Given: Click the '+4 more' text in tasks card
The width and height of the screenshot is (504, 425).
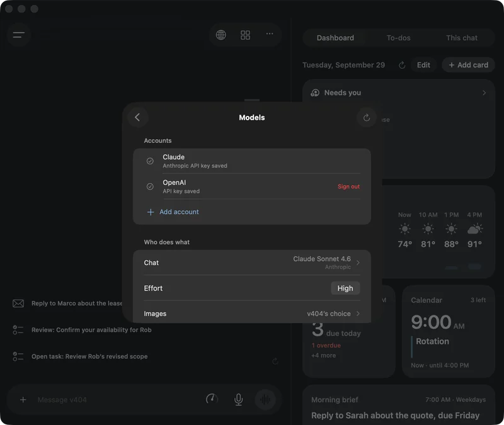Looking at the screenshot, I should 323,355.
